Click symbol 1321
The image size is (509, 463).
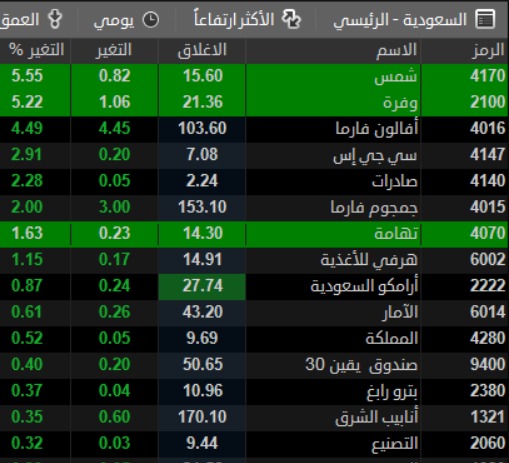tap(487, 417)
